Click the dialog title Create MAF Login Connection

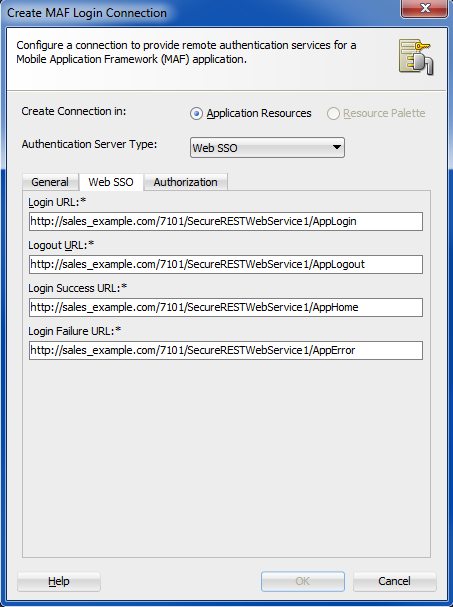[87, 13]
